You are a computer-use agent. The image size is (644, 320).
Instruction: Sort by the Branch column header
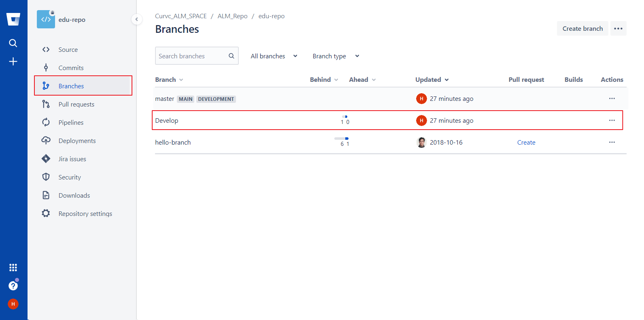[169, 80]
